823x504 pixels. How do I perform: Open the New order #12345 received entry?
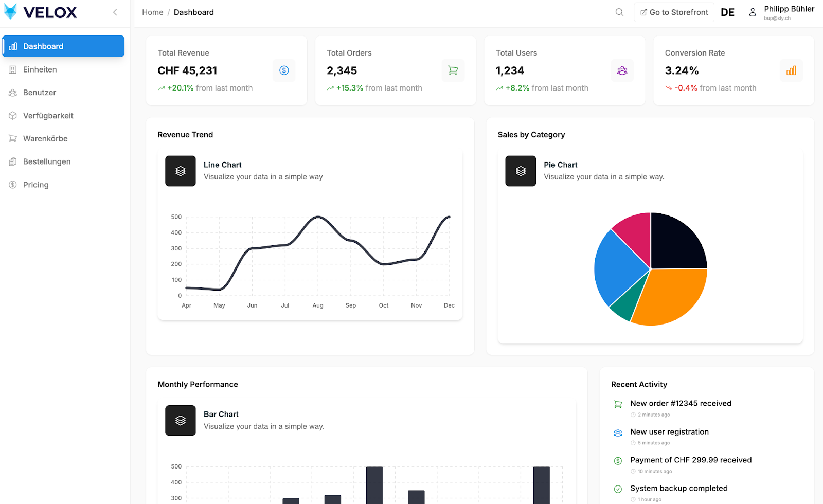tap(681, 403)
